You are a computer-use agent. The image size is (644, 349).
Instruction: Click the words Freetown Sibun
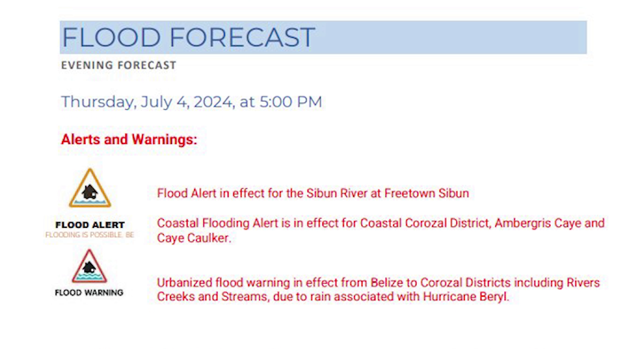pyautogui.click(x=427, y=193)
